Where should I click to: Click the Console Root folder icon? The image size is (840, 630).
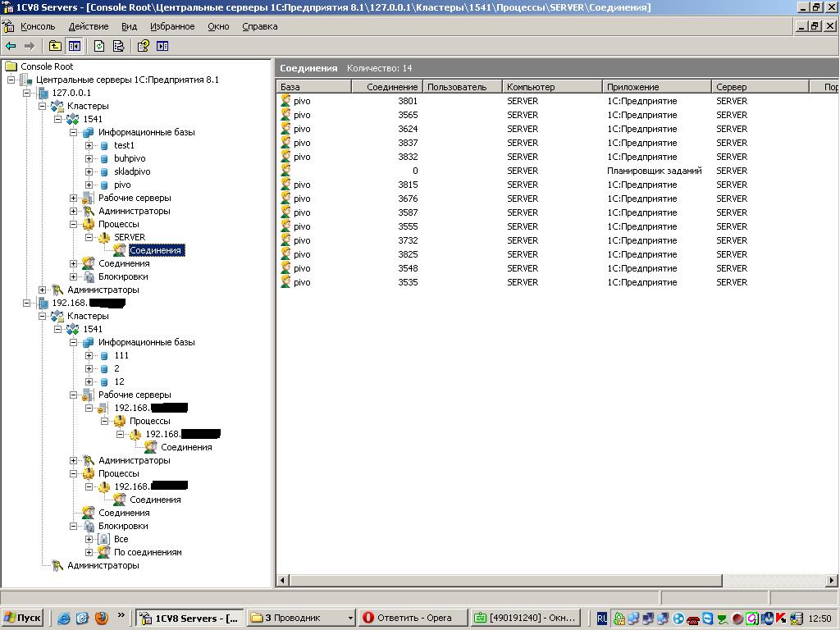pyautogui.click(x=11, y=66)
